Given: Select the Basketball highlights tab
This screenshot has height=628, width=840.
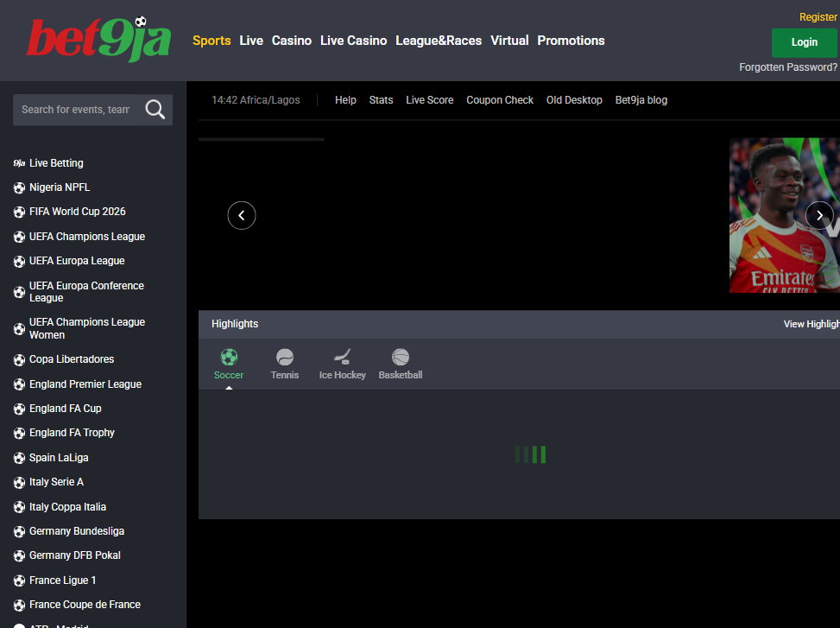Looking at the screenshot, I should [x=401, y=365].
